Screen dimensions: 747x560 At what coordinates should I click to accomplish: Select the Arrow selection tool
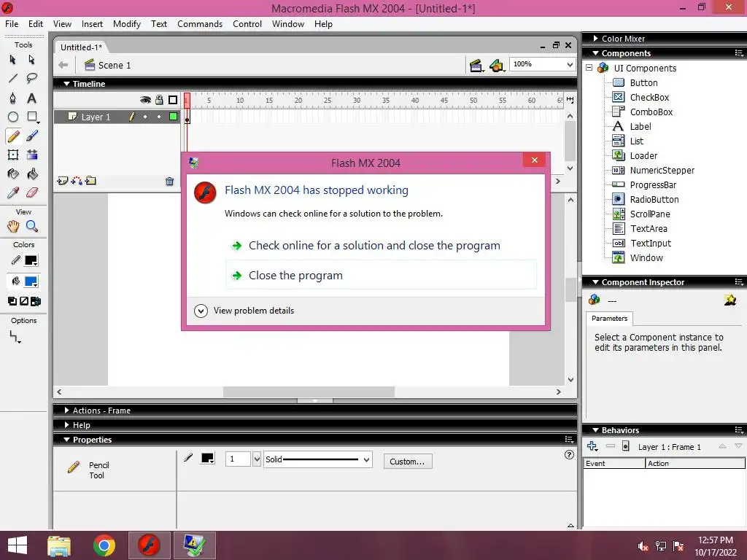pos(13,60)
